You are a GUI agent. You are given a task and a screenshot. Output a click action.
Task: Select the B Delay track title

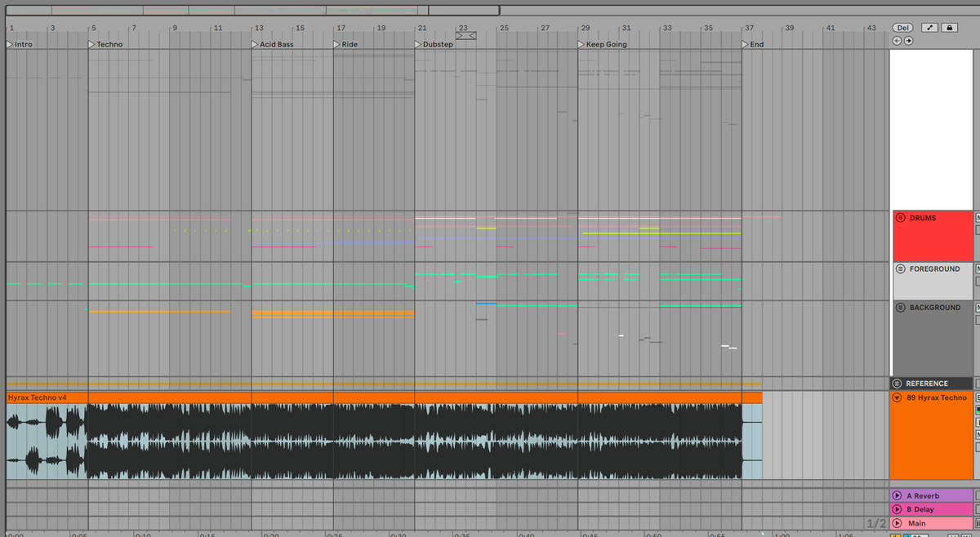coord(920,509)
